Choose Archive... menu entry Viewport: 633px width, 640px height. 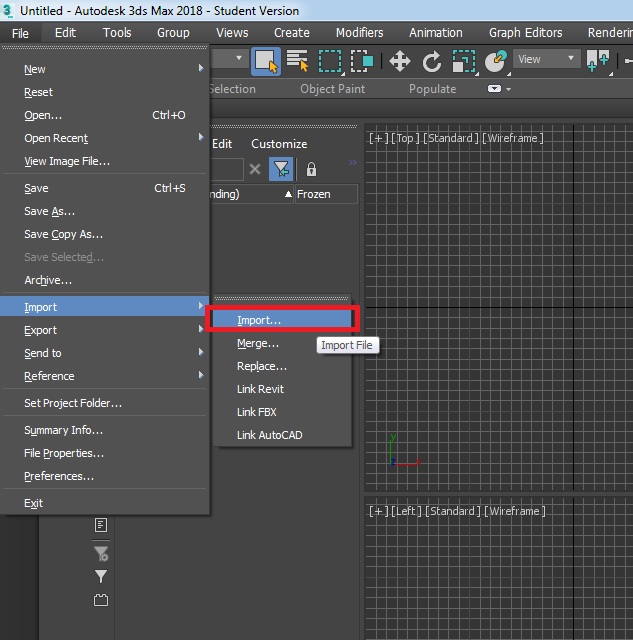[104, 280]
